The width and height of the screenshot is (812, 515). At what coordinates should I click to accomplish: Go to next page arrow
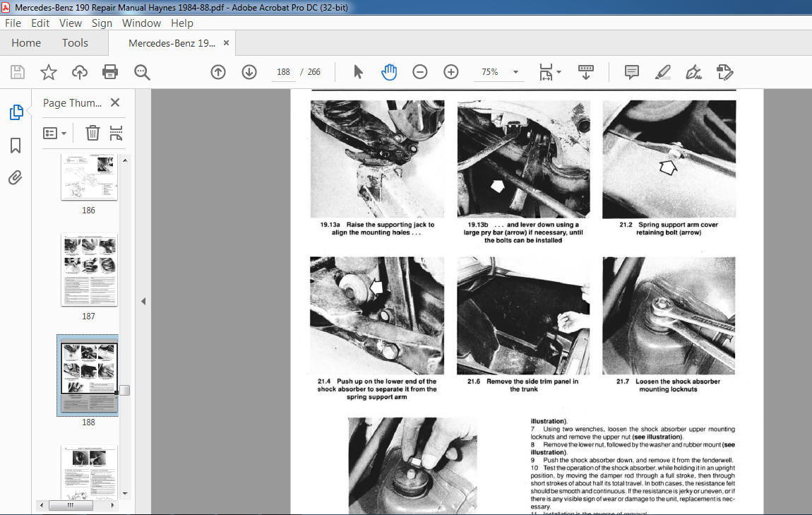click(249, 72)
